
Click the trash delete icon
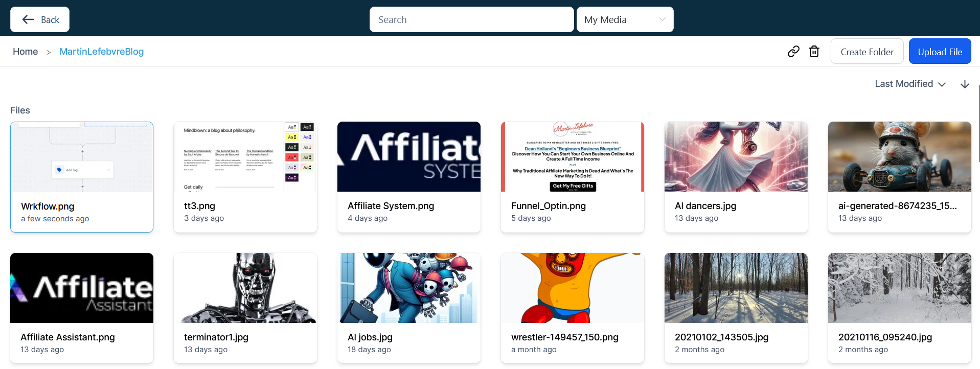[x=814, y=52]
